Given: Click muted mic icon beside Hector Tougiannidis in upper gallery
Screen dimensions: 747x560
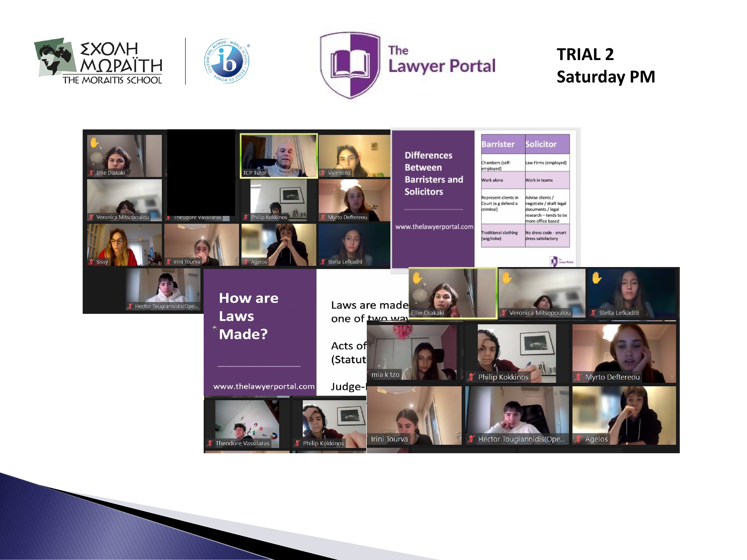Looking at the screenshot, I should coord(130,306).
